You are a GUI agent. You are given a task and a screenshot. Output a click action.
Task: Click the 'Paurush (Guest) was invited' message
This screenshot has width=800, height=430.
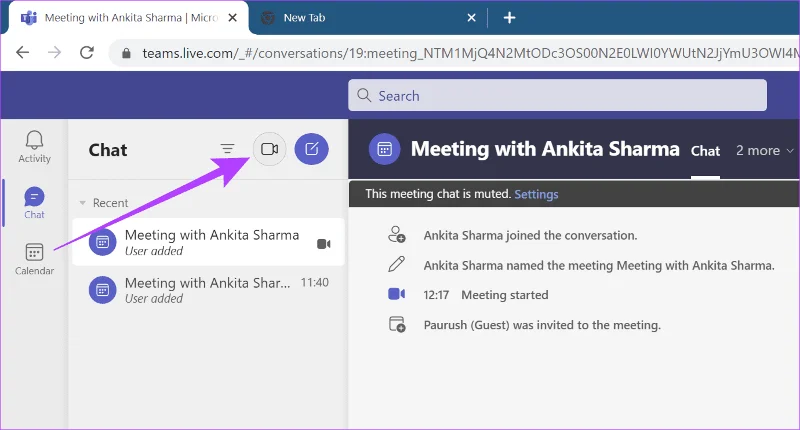pyautogui.click(x=542, y=325)
